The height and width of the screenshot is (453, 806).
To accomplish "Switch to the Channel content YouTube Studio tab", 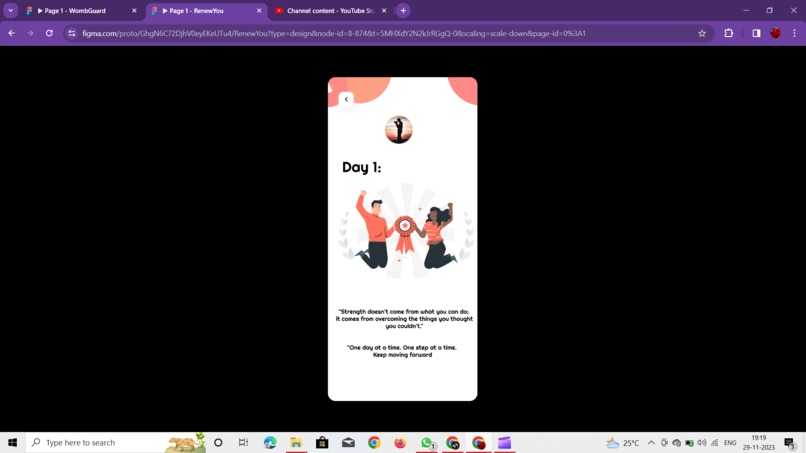I will (331, 10).
